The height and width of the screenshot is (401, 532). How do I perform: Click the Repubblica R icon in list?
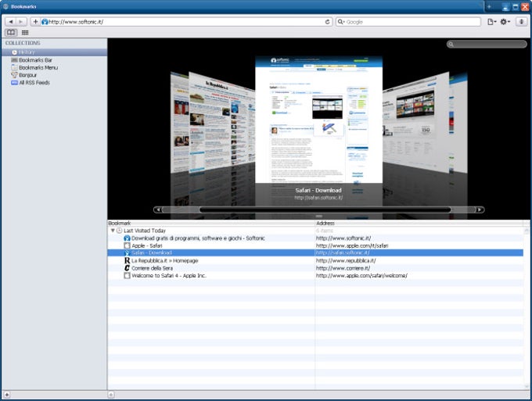[x=127, y=260]
